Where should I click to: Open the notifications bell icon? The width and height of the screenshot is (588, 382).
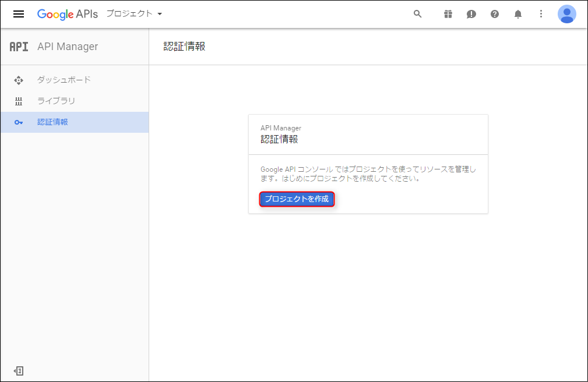pyautogui.click(x=518, y=14)
